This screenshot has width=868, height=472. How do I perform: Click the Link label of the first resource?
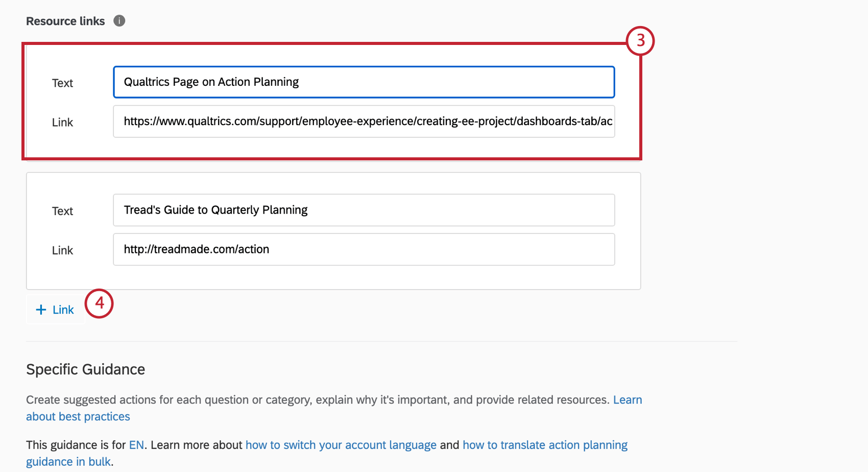[x=62, y=122]
